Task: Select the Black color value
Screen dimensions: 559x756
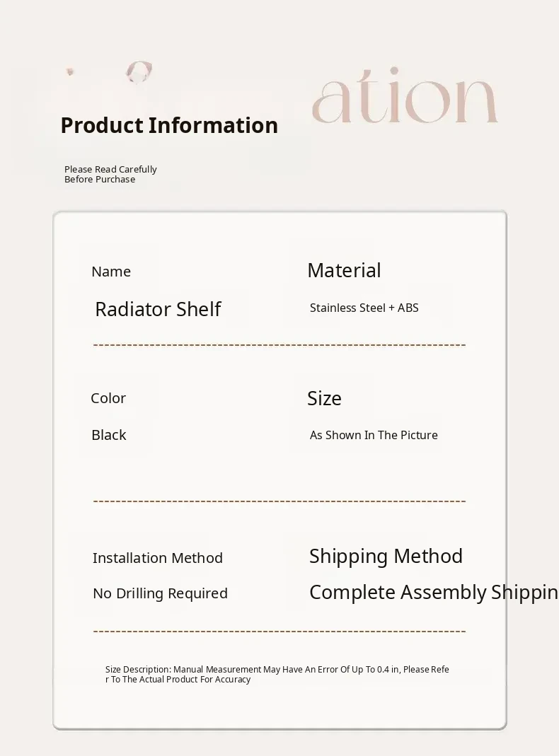Action: pyautogui.click(x=109, y=435)
